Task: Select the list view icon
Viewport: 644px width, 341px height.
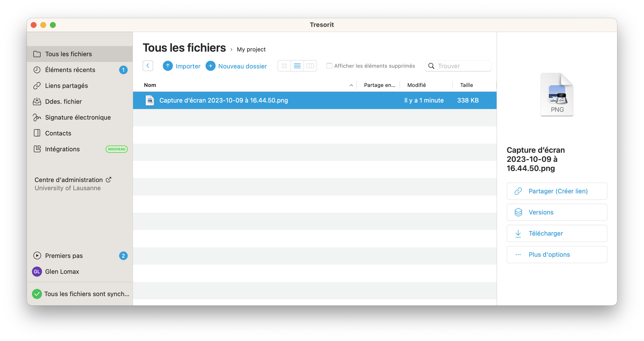Action: click(x=297, y=66)
